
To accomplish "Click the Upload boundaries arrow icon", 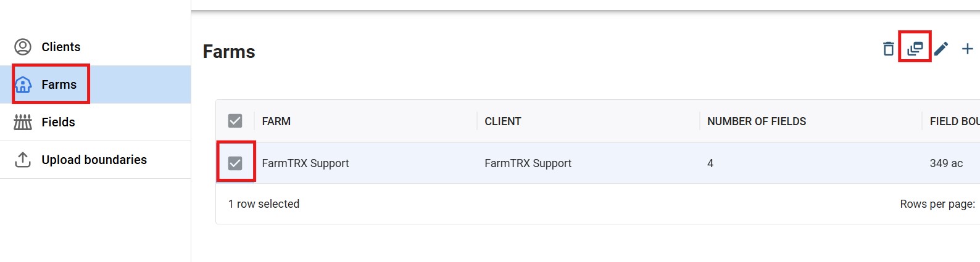I will [23, 160].
